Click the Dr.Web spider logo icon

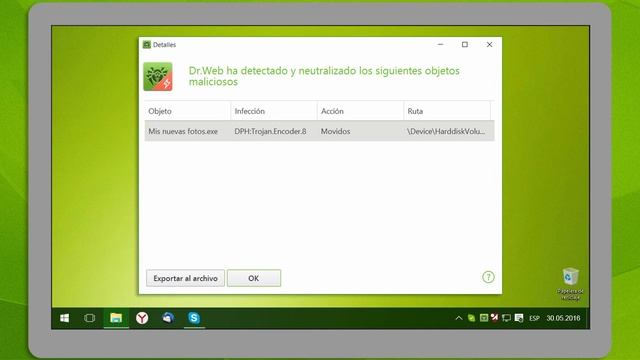pos(158,77)
